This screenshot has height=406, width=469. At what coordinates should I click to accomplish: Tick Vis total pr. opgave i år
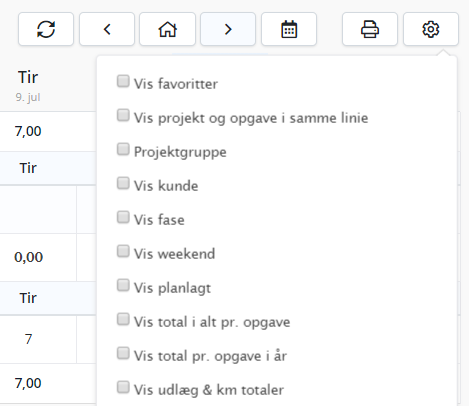tap(123, 353)
